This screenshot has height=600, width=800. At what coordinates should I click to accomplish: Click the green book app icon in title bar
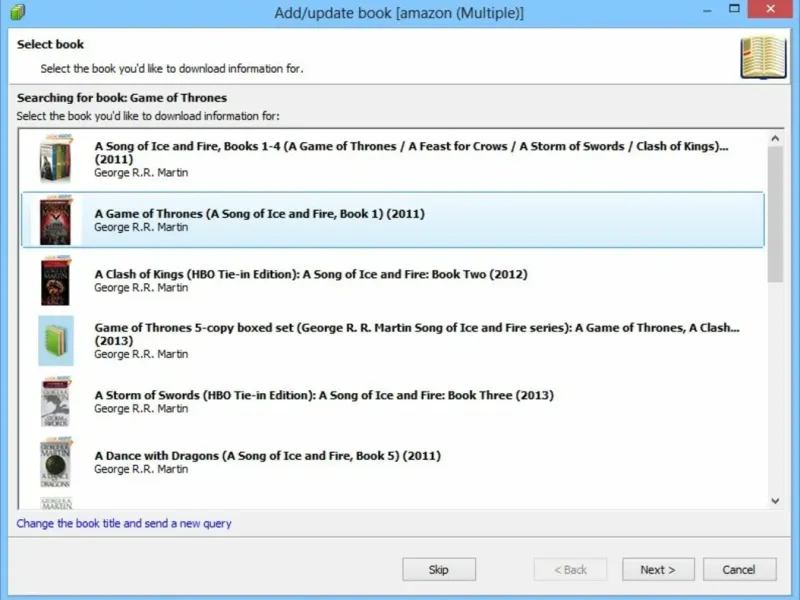coord(18,12)
